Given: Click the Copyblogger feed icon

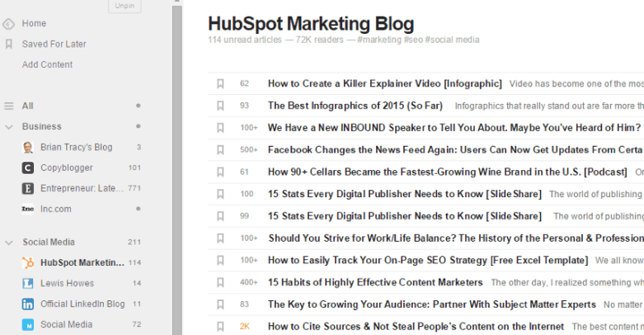Looking at the screenshot, I should tap(27, 167).
